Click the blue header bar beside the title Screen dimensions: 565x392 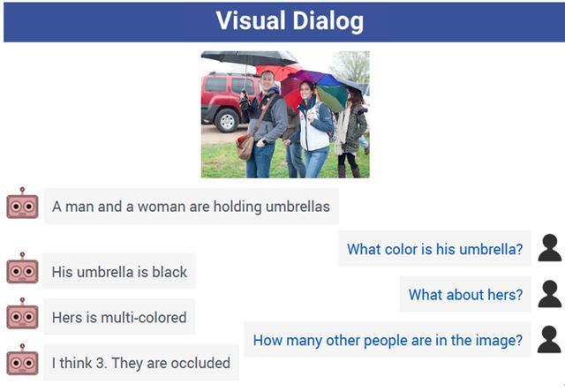pyautogui.click(x=108, y=21)
